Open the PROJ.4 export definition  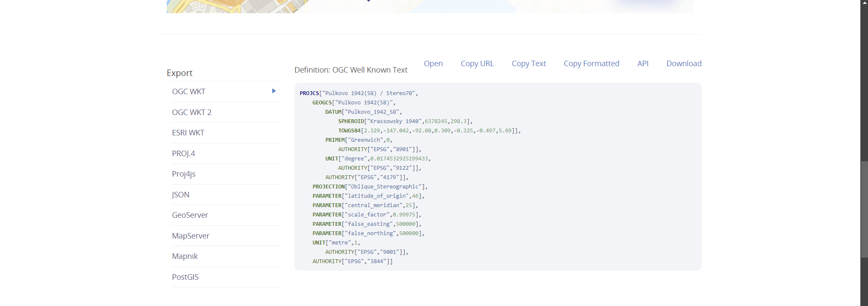(x=183, y=154)
